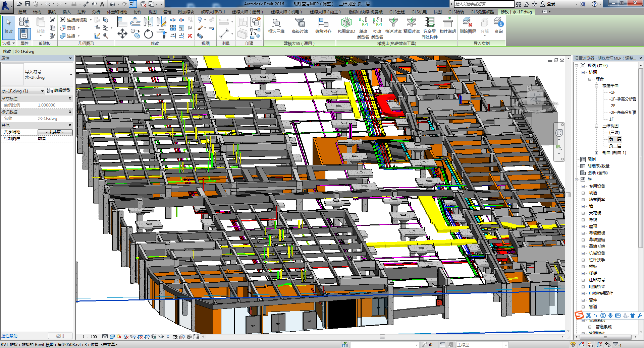Expand the 电缆桥架 family node
This screenshot has width=644, height=348.
tap(583, 287)
